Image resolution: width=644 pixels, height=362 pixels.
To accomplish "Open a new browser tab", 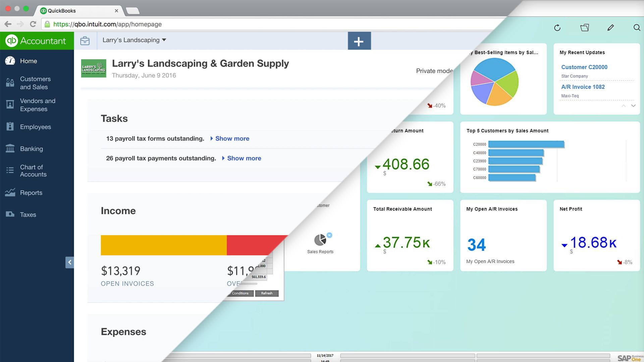I will (133, 11).
